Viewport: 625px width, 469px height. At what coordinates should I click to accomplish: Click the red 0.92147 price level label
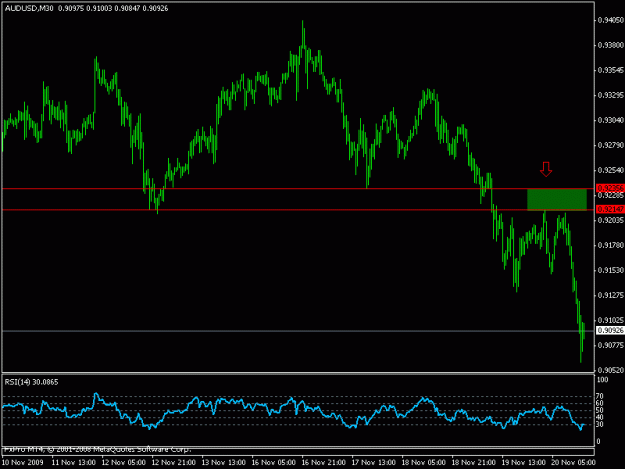tap(610, 209)
